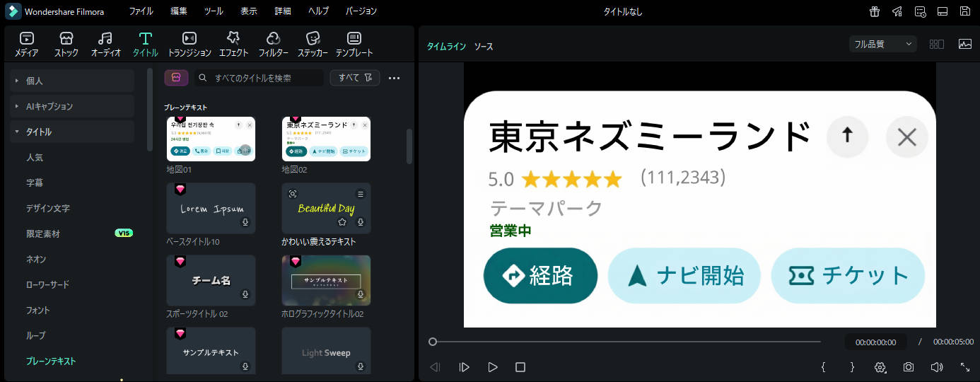Select the デザイン文字 subcategory
The image size is (980, 382).
(x=47, y=208)
